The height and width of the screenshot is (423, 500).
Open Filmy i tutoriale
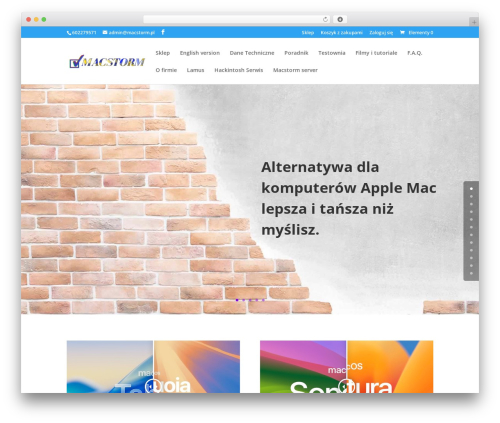click(376, 53)
